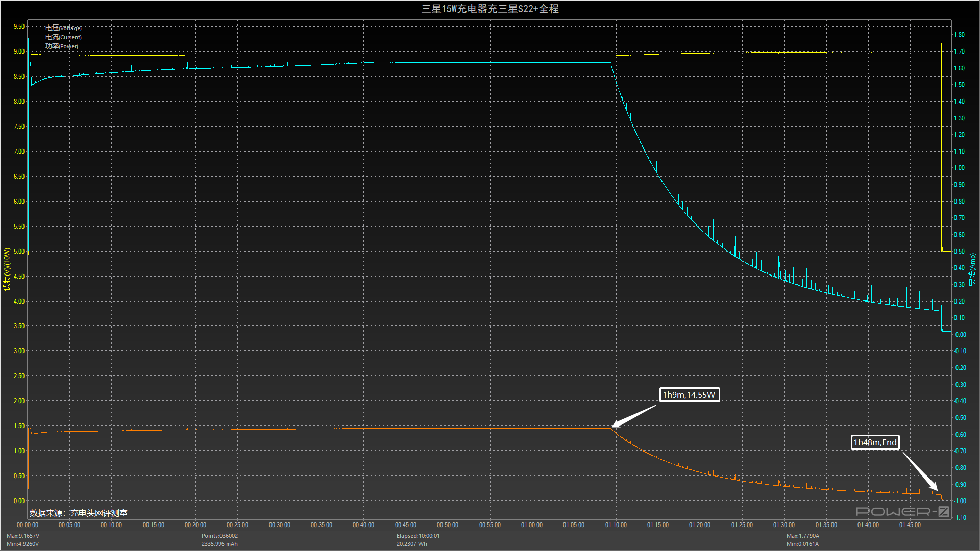Click the Min:0.0161A status readout
The height and width of the screenshot is (551, 980).
click(x=802, y=544)
